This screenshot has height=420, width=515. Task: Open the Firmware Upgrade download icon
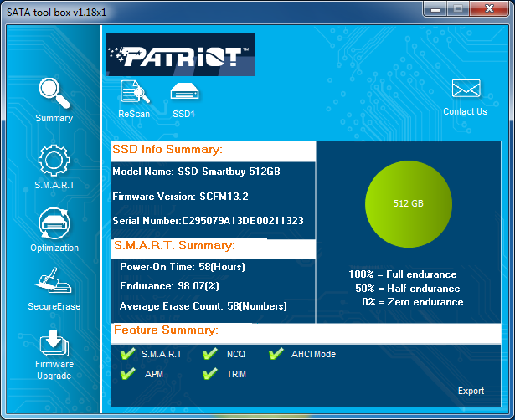pos(54,343)
